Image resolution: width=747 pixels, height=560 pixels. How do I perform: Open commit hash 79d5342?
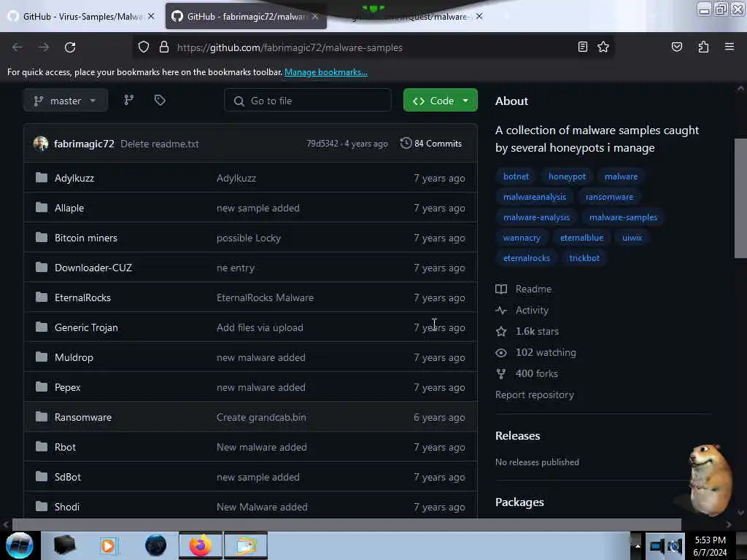pos(322,144)
